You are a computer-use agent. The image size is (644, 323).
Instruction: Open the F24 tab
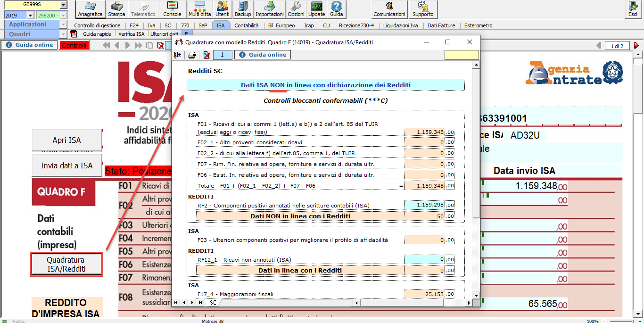point(134,25)
